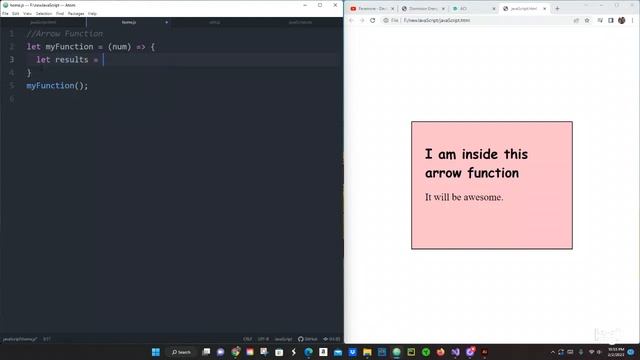Open the Help menu in Atom
Viewport: 640px width, 360px height.
(x=93, y=13)
